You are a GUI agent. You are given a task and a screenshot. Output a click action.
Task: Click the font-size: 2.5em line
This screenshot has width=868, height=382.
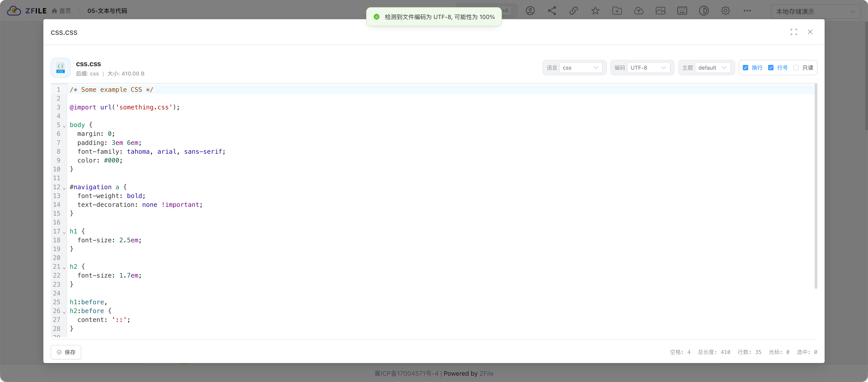point(109,240)
